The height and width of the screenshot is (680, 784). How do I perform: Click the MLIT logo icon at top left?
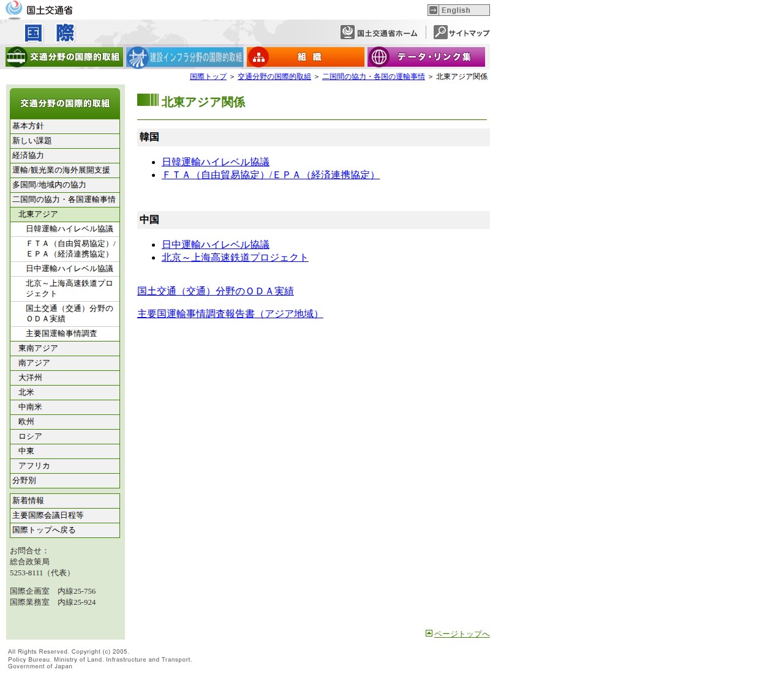[x=13, y=9]
